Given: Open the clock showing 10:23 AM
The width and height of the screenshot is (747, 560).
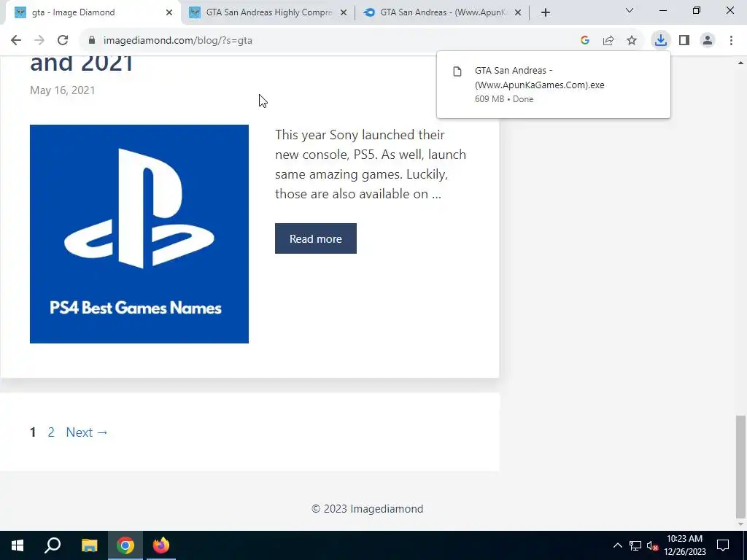Looking at the screenshot, I should [x=684, y=545].
